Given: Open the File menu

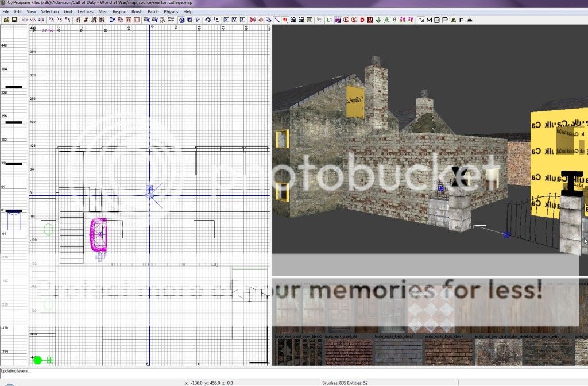Looking at the screenshot, I should tap(6, 11).
